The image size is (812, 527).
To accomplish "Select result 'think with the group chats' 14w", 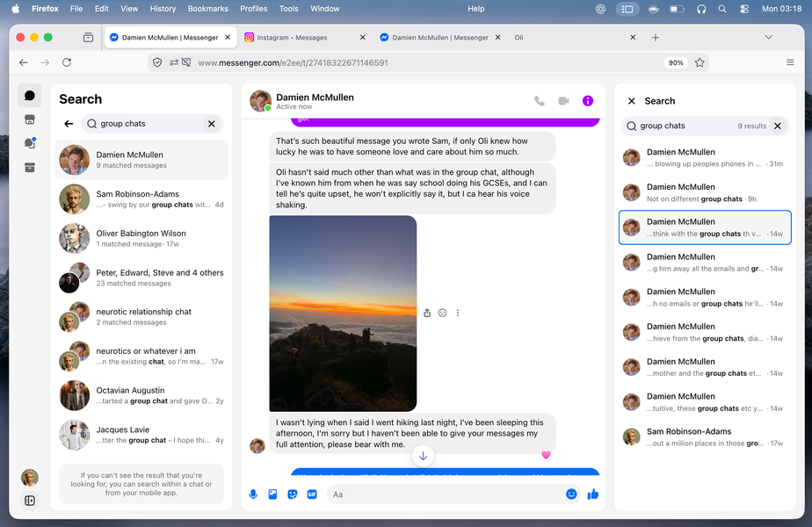I will tap(705, 227).
